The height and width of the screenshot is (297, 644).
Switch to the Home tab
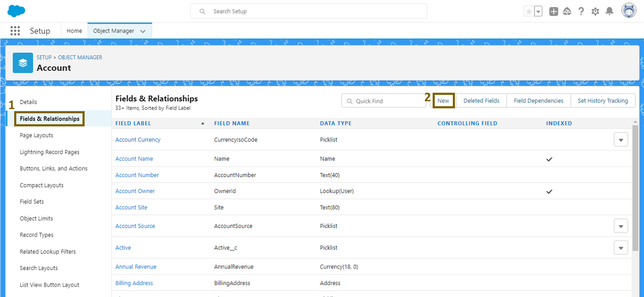(x=74, y=31)
